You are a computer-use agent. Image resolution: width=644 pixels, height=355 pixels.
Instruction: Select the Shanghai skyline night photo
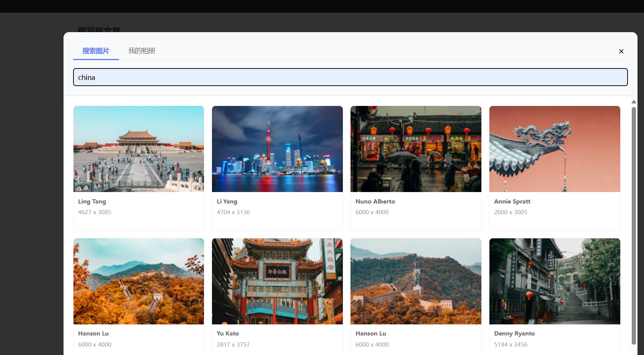(x=277, y=149)
